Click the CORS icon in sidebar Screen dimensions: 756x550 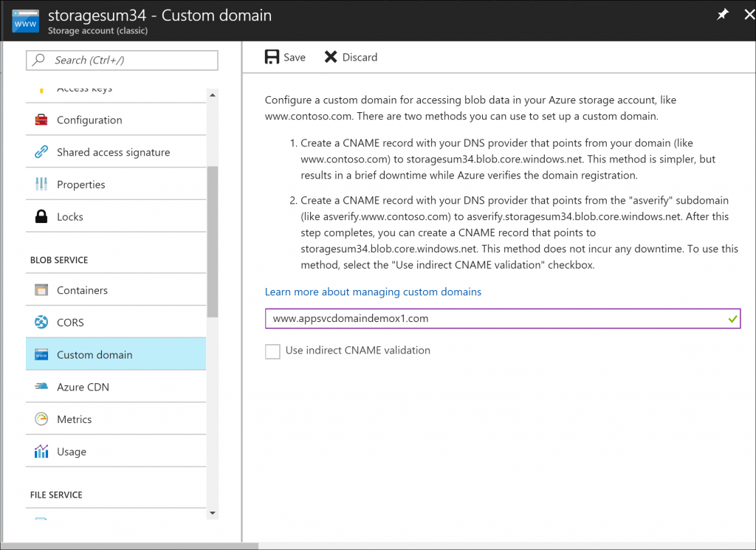click(41, 323)
